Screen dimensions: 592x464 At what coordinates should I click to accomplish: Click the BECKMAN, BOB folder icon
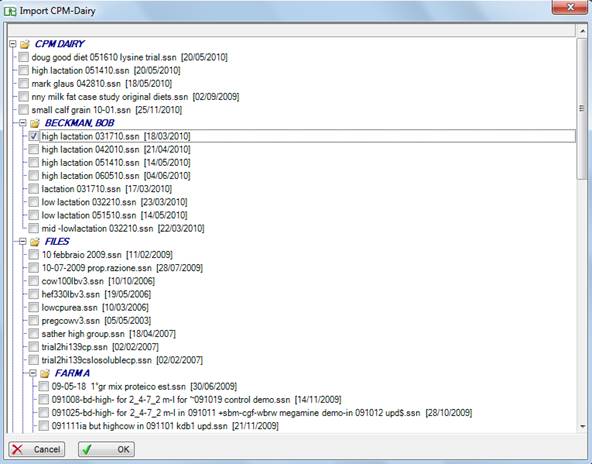[x=35, y=123]
